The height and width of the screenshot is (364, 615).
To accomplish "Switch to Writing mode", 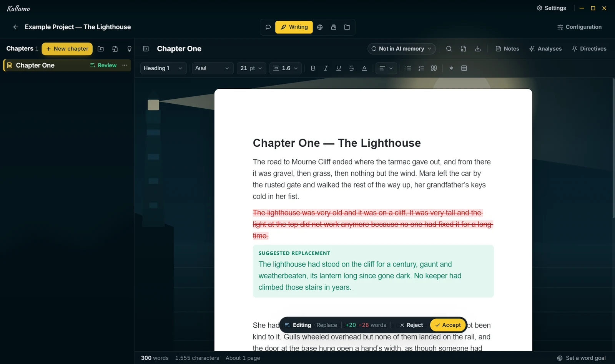I will [x=294, y=27].
